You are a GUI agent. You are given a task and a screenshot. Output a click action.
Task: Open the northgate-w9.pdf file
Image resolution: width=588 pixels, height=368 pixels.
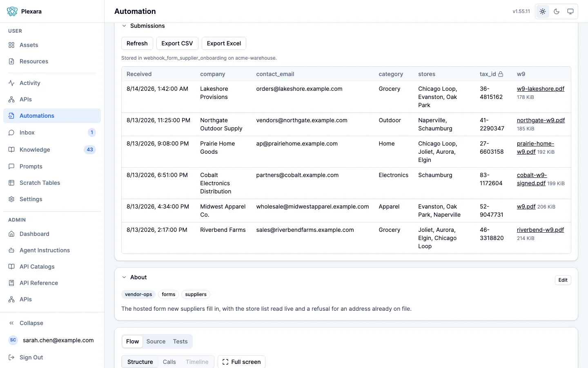(x=541, y=120)
